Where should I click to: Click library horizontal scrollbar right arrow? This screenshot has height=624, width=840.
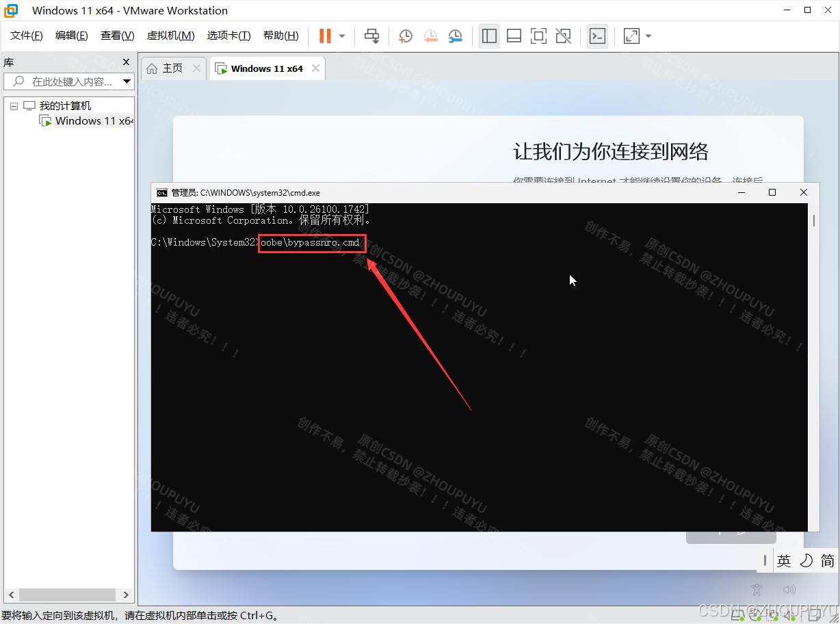coord(125,595)
